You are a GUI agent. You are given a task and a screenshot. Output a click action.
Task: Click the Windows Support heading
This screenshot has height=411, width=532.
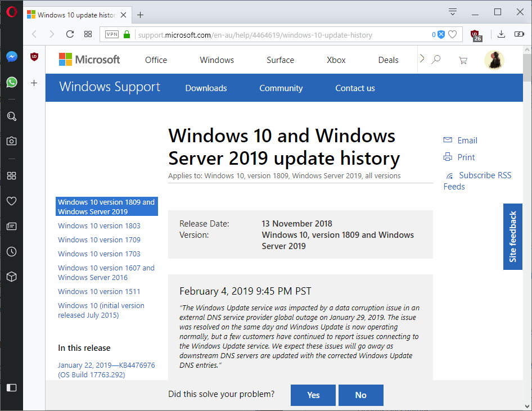tap(110, 87)
